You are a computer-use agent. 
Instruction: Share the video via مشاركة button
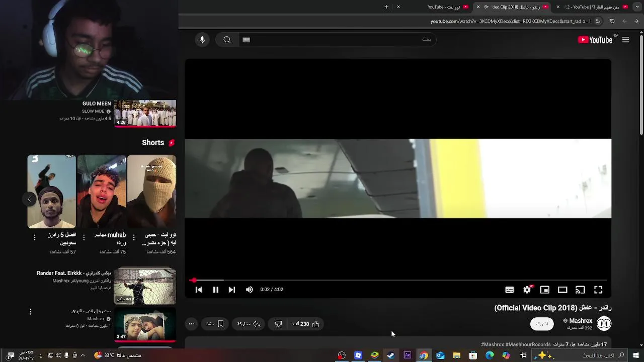coord(249,324)
